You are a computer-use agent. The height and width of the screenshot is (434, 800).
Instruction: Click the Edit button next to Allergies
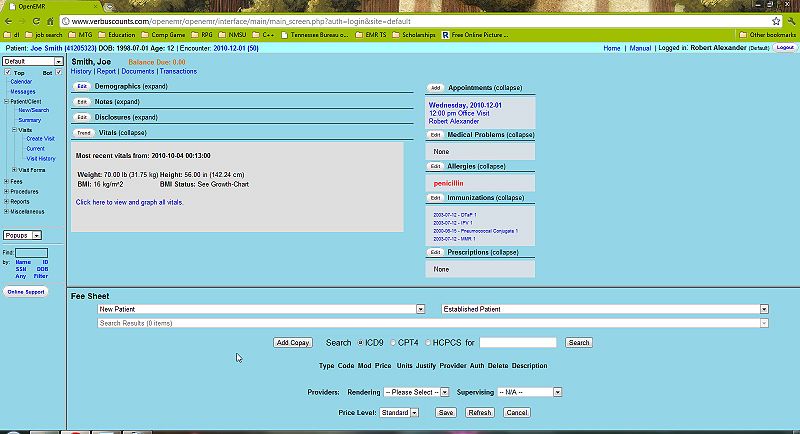435,166
